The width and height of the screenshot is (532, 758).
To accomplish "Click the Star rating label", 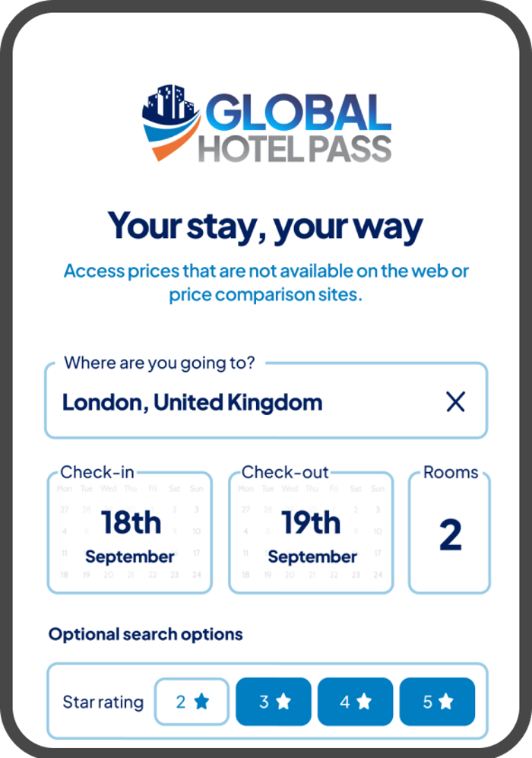I will pyautogui.click(x=103, y=702).
